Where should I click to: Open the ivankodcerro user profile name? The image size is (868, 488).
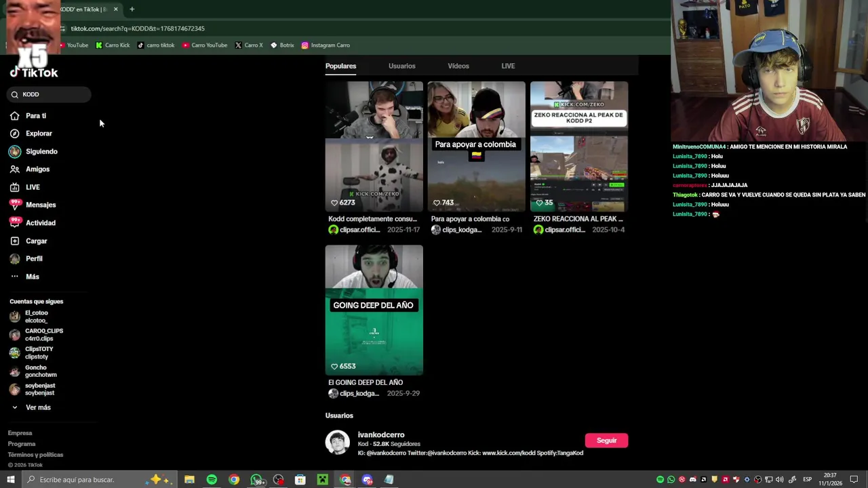tap(381, 434)
